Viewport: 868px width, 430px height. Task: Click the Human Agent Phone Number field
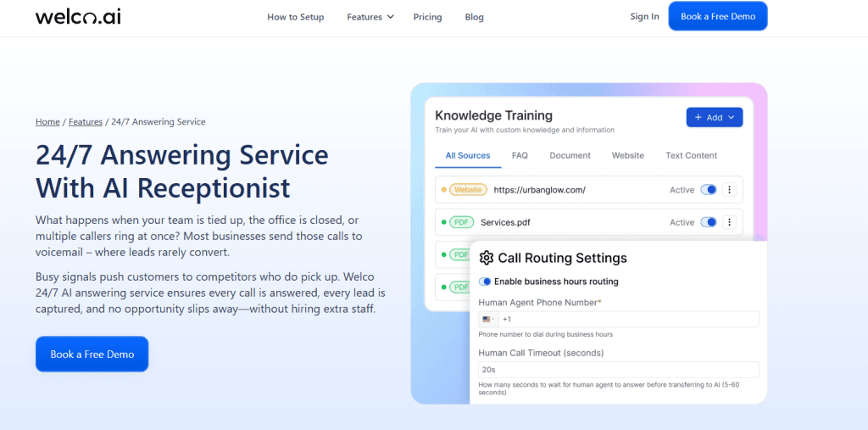pyautogui.click(x=627, y=320)
